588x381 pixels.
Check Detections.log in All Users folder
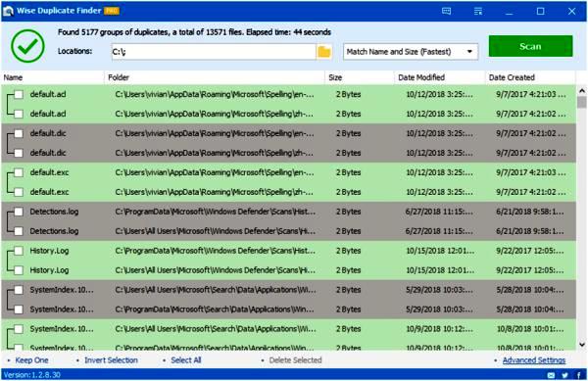point(19,231)
